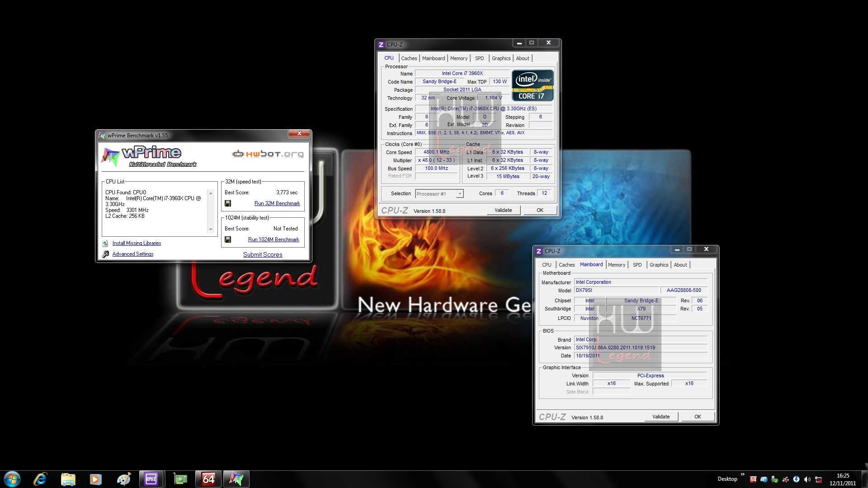Click the red 64 icon in system tray
The width and height of the screenshot is (868, 488).
[x=753, y=479]
